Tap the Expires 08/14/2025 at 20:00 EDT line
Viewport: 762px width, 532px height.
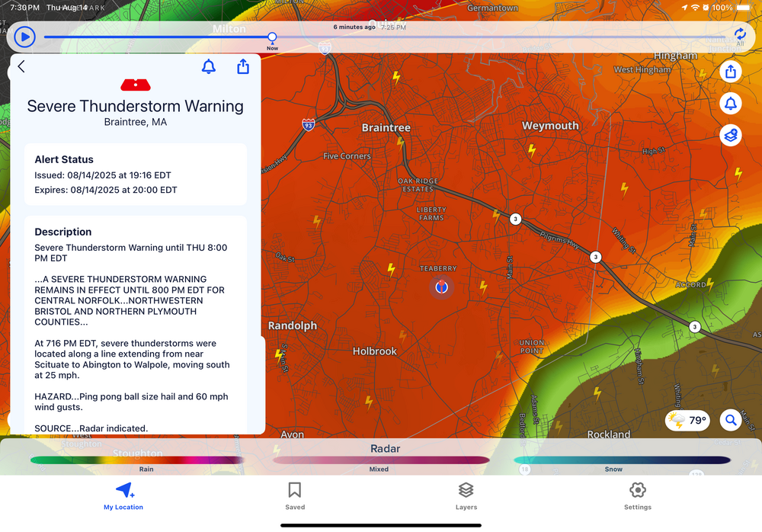(x=105, y=190)
